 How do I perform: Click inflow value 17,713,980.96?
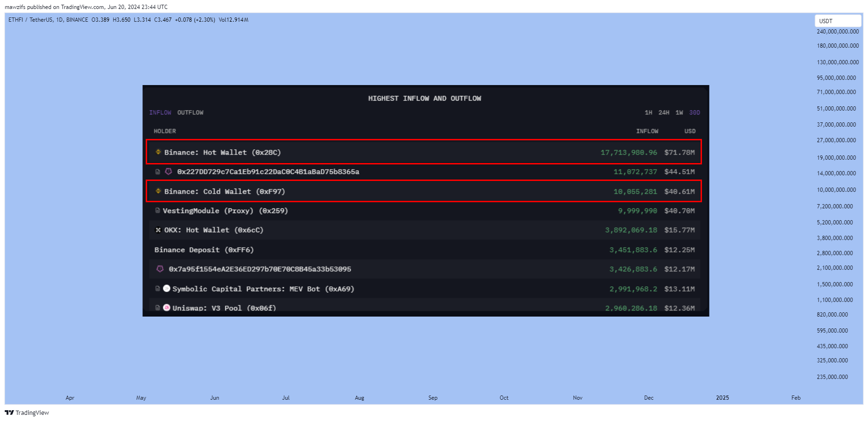point(629,152)
